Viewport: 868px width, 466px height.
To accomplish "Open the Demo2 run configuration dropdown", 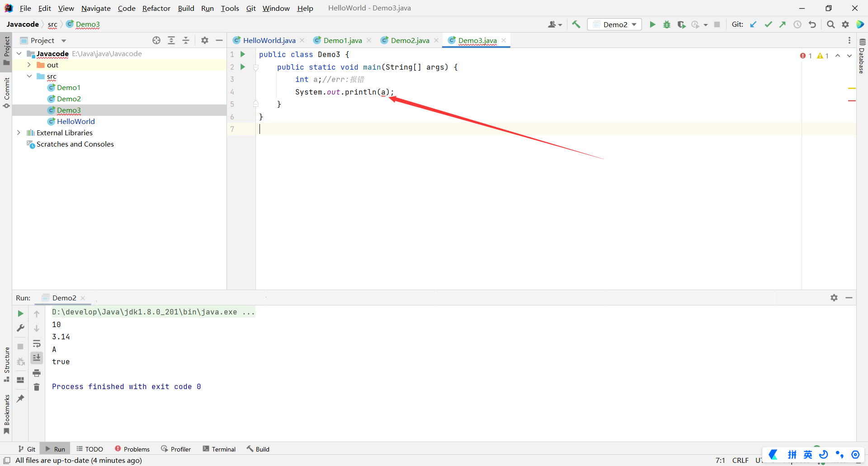I will coord(614,24).
